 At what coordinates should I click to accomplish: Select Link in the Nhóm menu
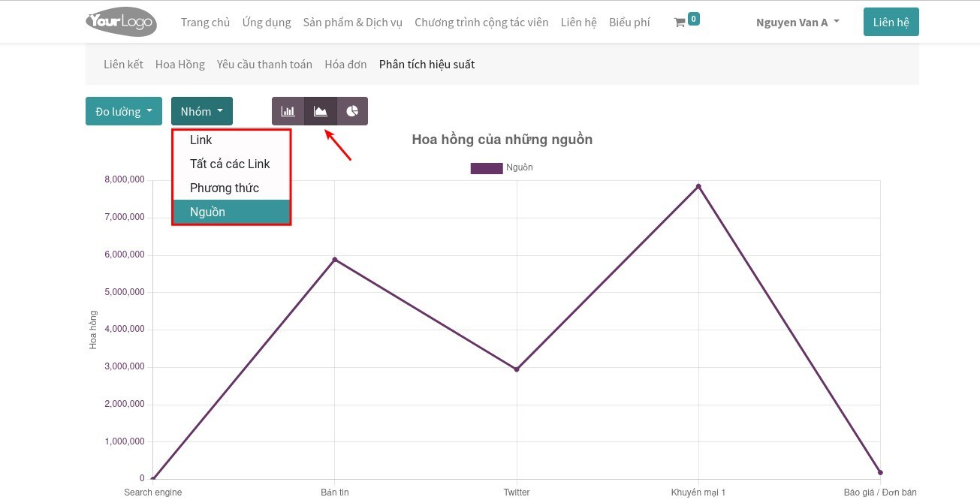[x=231, y=140]
